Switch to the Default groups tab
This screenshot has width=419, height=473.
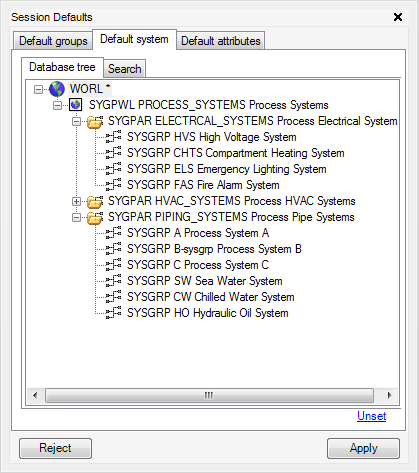(x=53, y=41)
